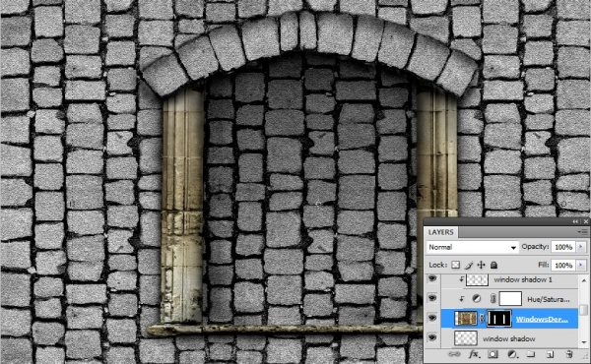591x364 pixels.
Task: Select the 'Hue/Satura...' layer name
Action: coord(549,299)
